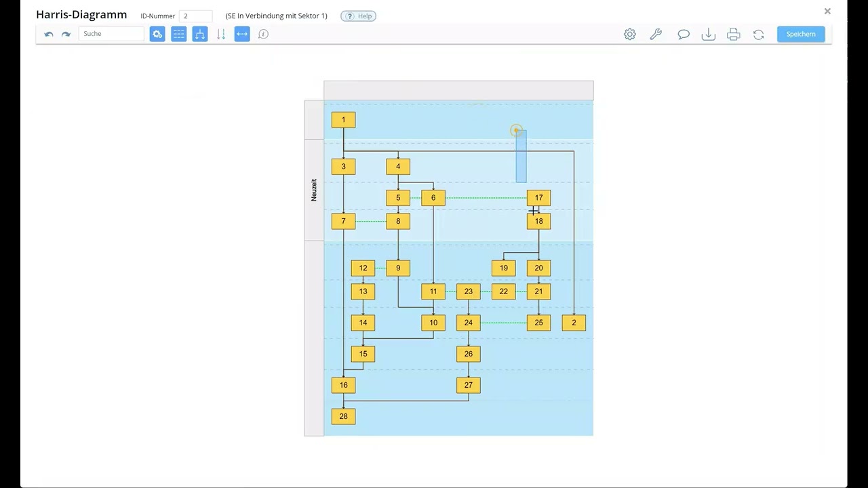This screenshot has width=868, height=488.
Task: Save with the Speichern button
Action: click(x=801, y=34)
